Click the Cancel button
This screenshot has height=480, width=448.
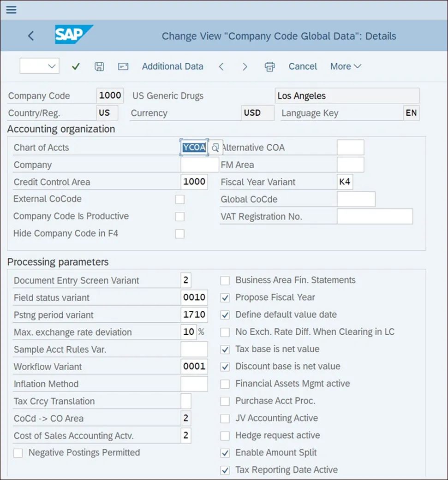(x=303, y=66)
